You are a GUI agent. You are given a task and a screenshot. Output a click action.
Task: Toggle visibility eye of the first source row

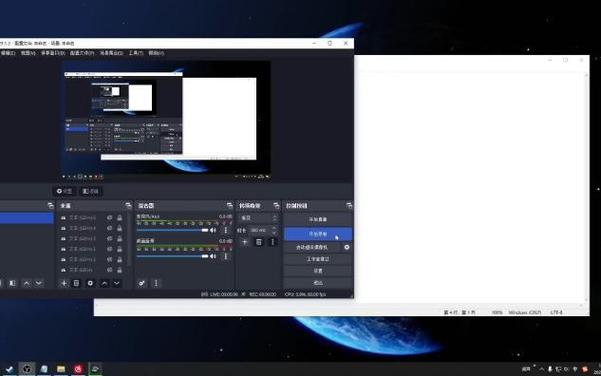pyautogui.click(x=110, y=218)
